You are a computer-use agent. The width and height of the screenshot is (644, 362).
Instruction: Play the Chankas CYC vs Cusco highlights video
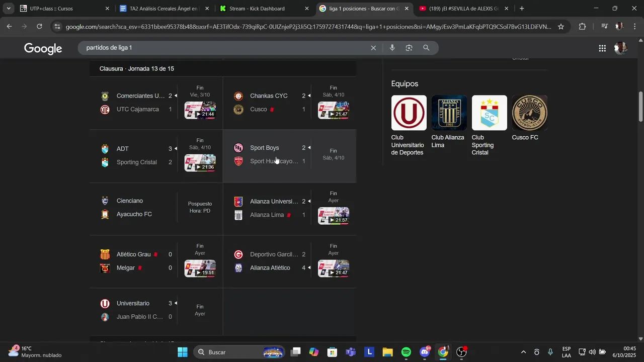[334, 110]
